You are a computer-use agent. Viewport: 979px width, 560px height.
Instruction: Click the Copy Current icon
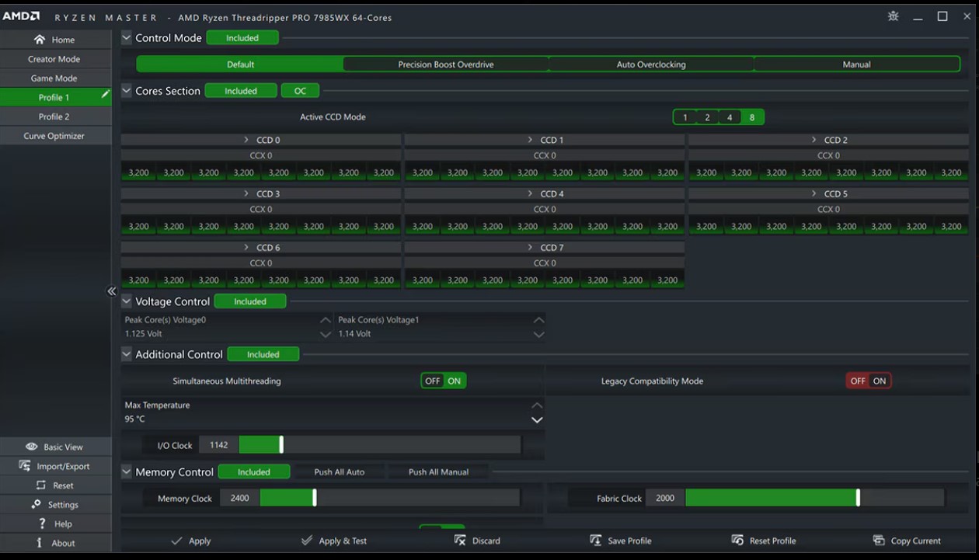(x=879, y=541)
